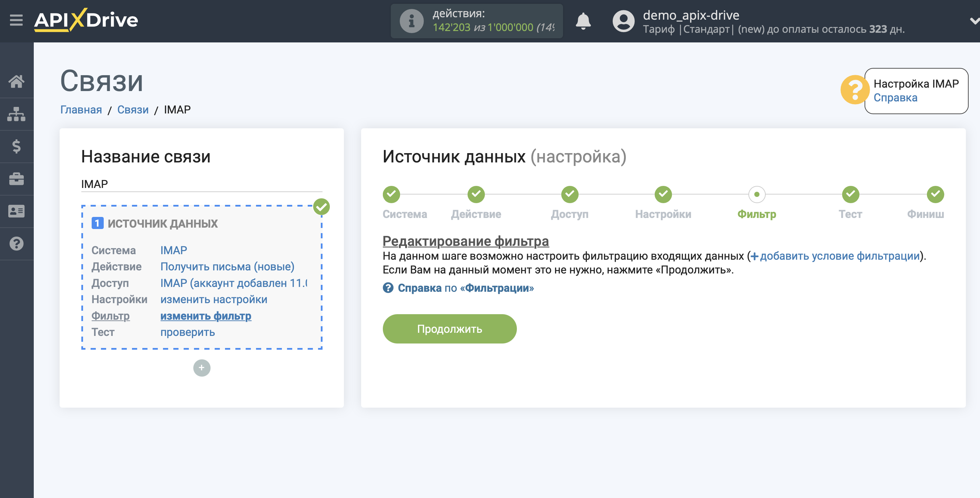
Task: Edit the connection name field IMAP
Action: tap(202, 184)
